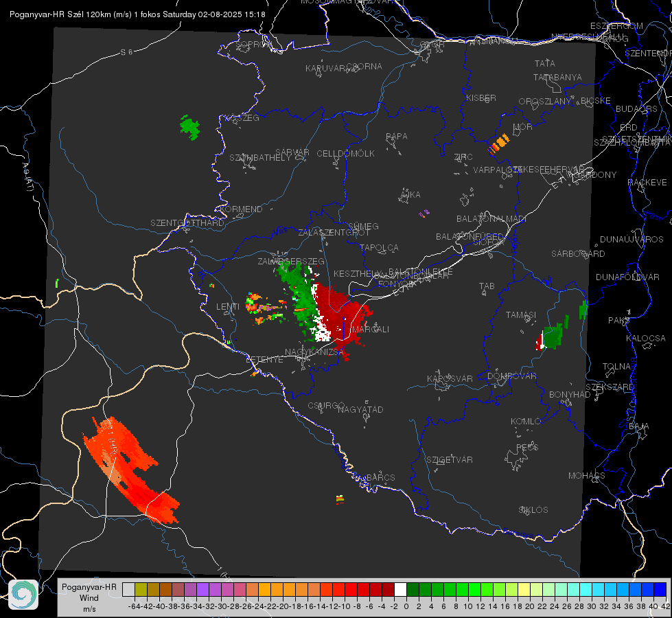Click the green echo west of Köszeg
The height and width of the screenshot is (618, 672).
coord(190,127)
